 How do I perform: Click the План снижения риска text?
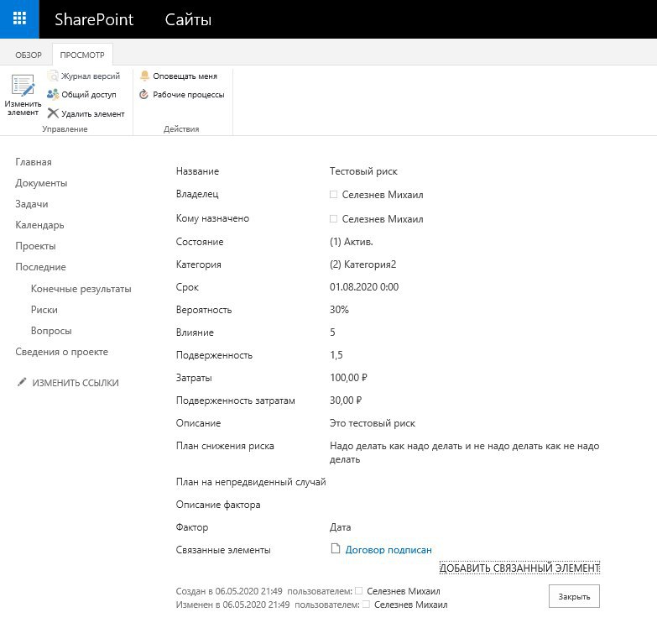click(465, 452)
